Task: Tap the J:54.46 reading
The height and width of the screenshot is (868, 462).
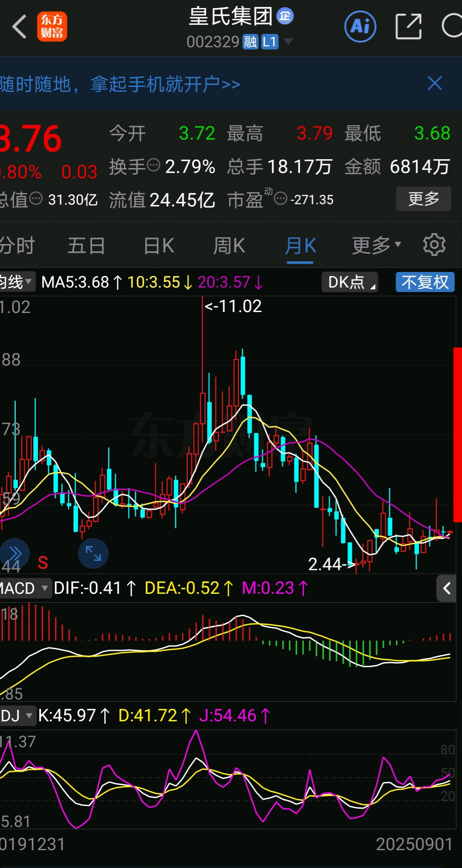Action: [235, 716]
